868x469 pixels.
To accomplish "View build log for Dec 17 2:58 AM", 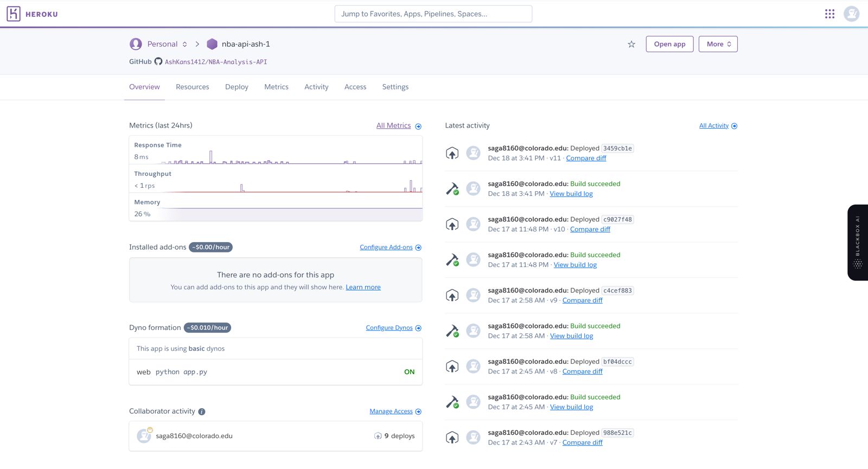I will (x=571, y=336).
